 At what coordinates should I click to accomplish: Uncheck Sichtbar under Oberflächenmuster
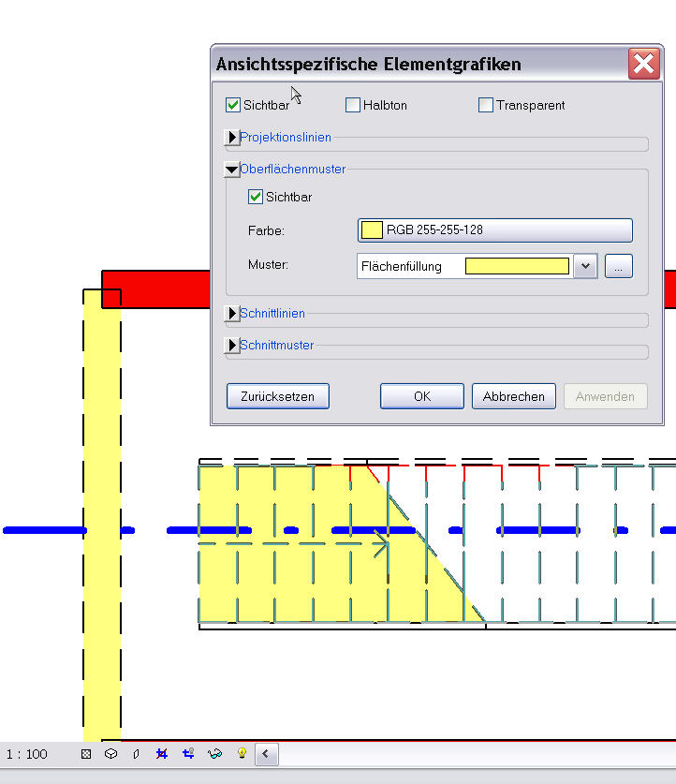[x=256, y=197]
